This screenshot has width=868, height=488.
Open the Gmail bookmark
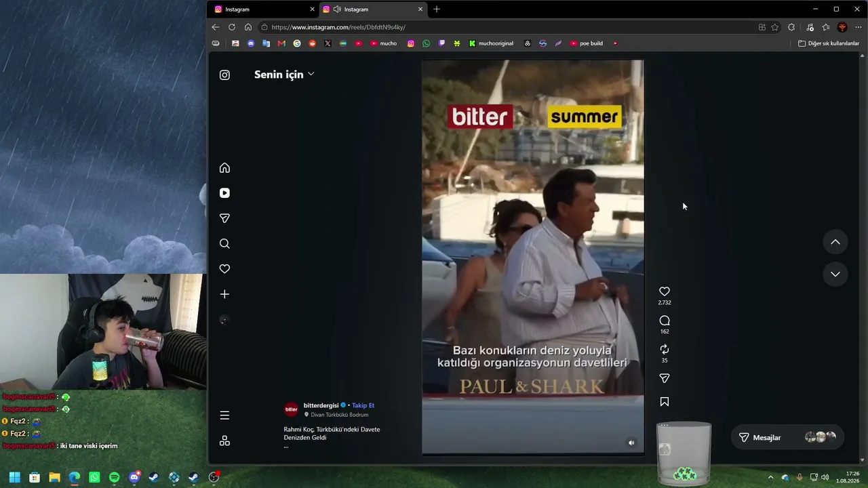(x=281, y=43)
